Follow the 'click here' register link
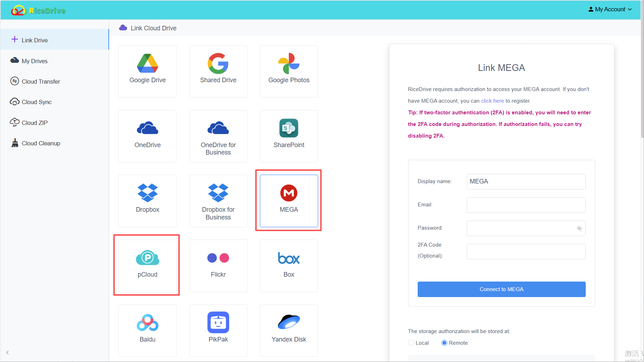Viewport: 644px width, 362px height. (492, 101)
